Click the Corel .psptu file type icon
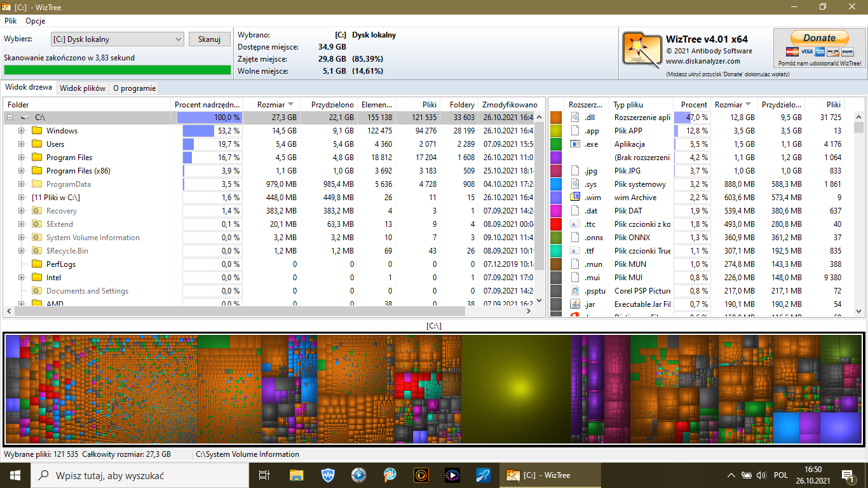The image size is (868, 488). pos(576,291)
